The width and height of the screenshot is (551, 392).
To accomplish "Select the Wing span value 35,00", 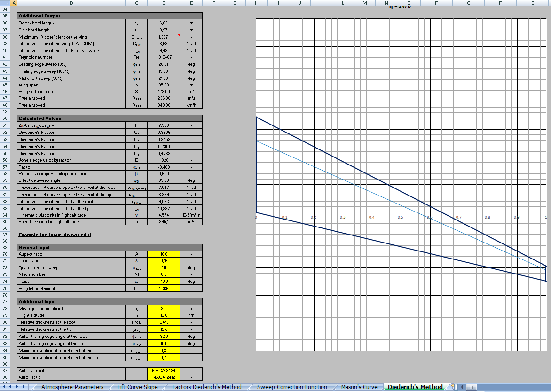I will [x=164, y=85].
